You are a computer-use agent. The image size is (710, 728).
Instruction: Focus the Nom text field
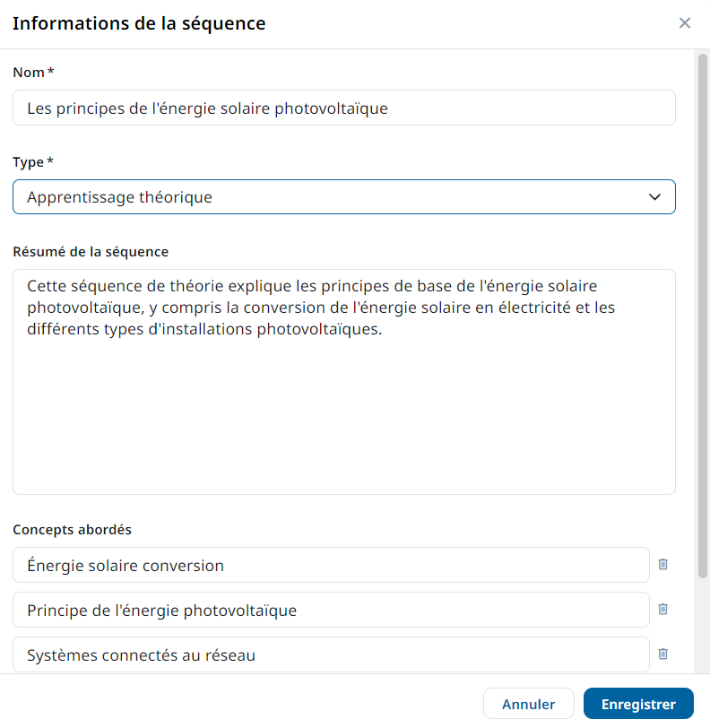point(343,108)
